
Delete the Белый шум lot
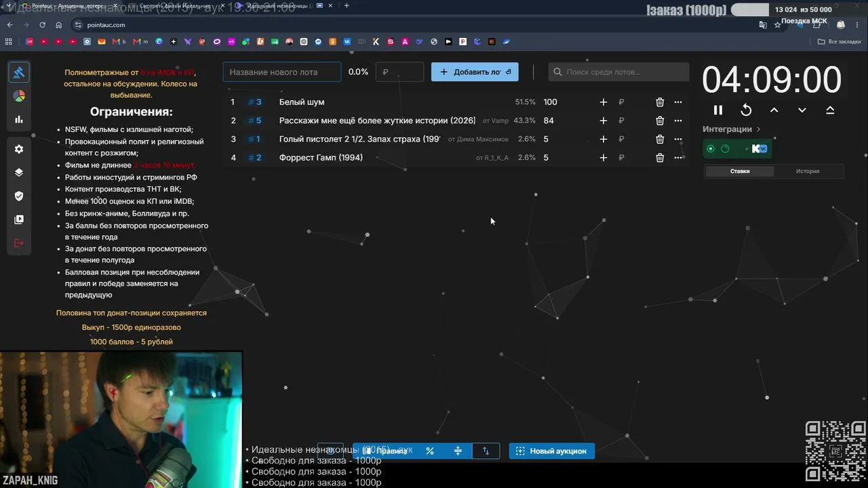click(x=660, y=102)
